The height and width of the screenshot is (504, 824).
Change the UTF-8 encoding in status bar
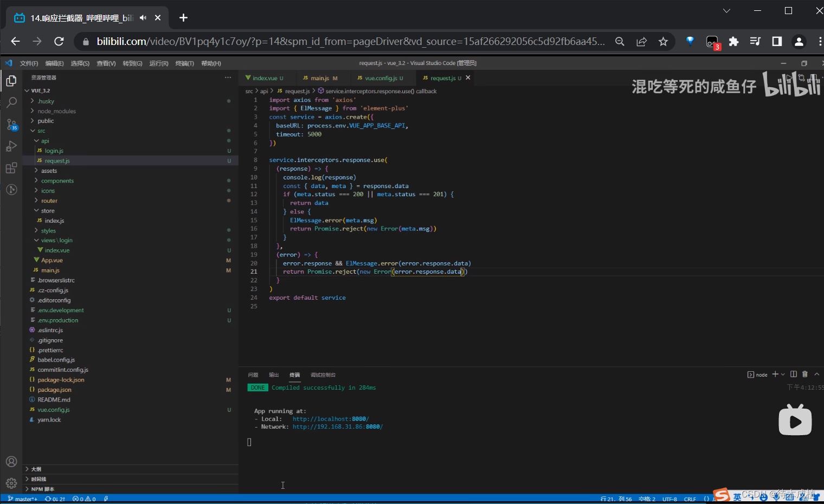click(x=669, y=499)
